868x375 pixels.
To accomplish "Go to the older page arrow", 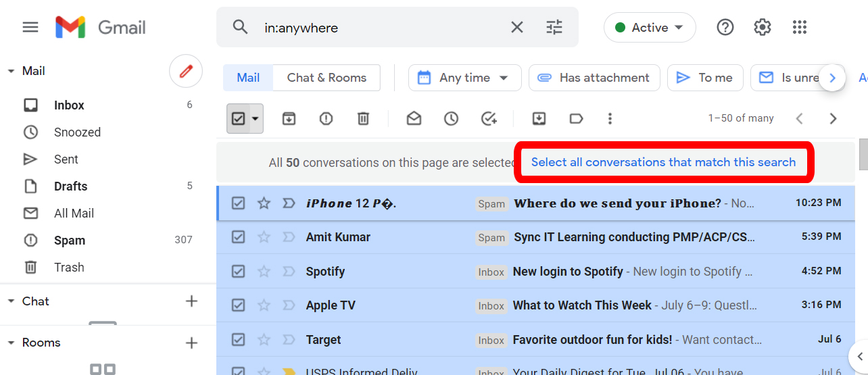I will point(833,118).
